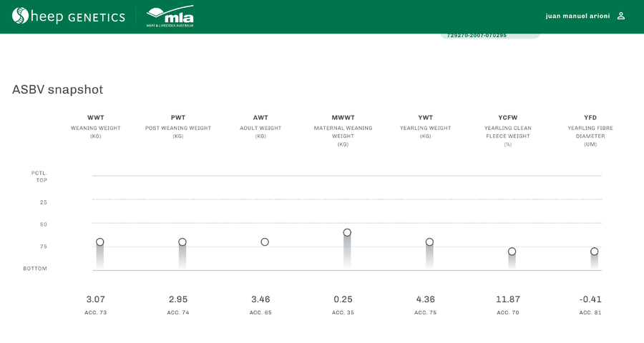644x343 pixels.
Task: Click the PWT percentile marker circle
Action: (182, 242)
